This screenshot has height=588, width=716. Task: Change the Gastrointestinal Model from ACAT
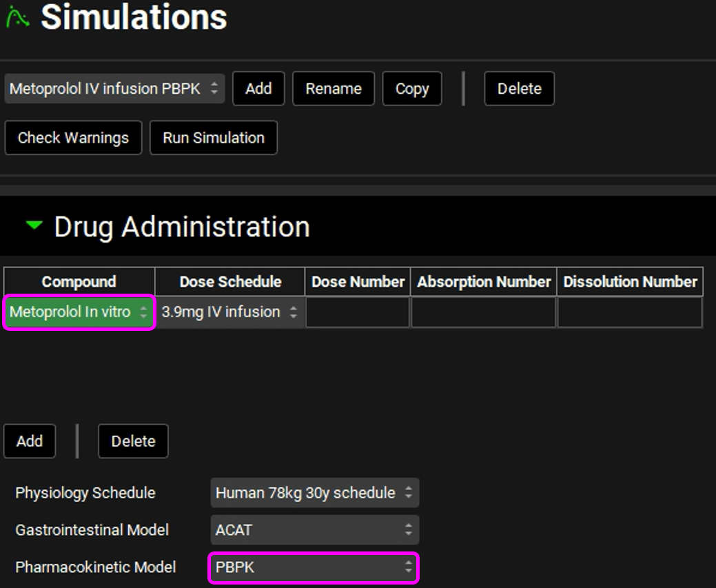coord(314,530)
